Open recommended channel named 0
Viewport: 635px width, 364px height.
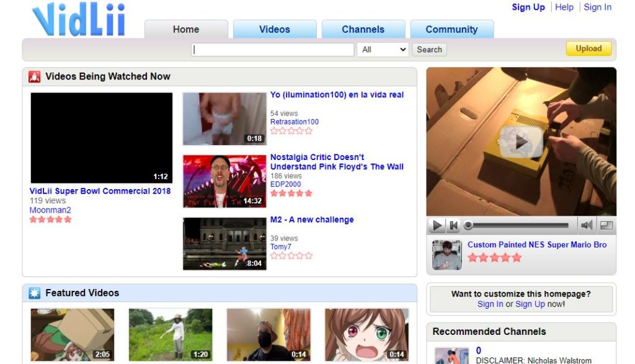tap(479, 350)
